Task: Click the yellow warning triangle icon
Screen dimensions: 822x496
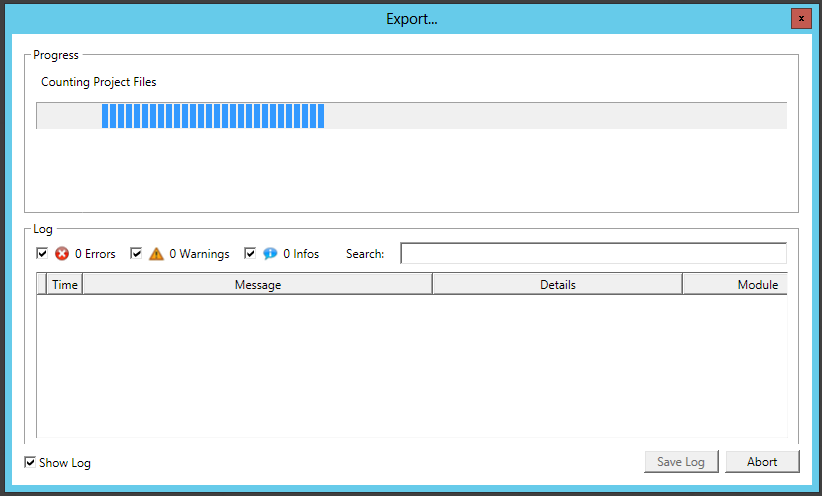Action: click(x=156, y=254)
